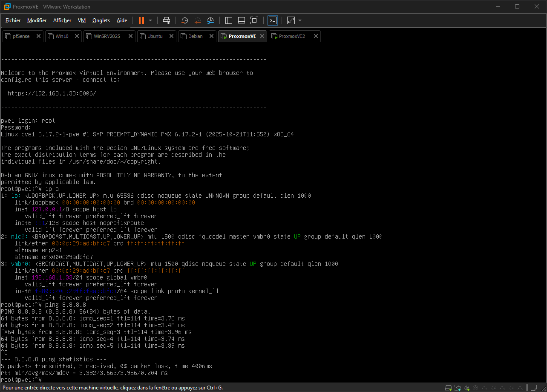Toggle the thumbnail bar view
Image resolution: width=547 pixels, height=392 pixels.
click(242, 20)
